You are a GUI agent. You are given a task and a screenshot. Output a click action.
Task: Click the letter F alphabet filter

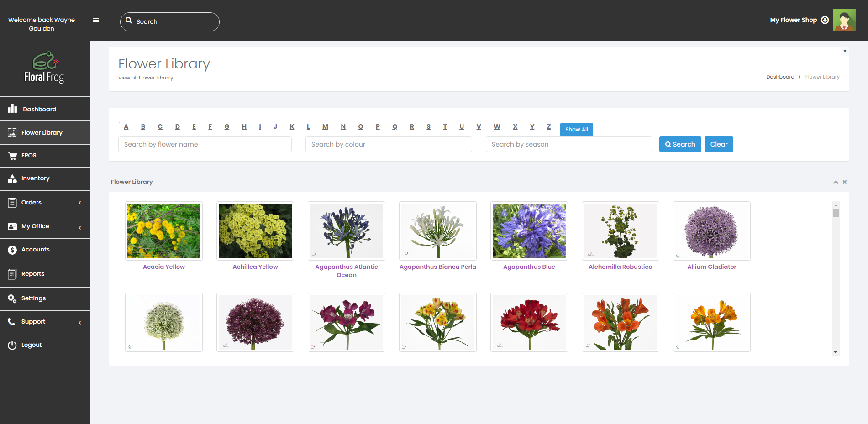[x=210, y=126]
